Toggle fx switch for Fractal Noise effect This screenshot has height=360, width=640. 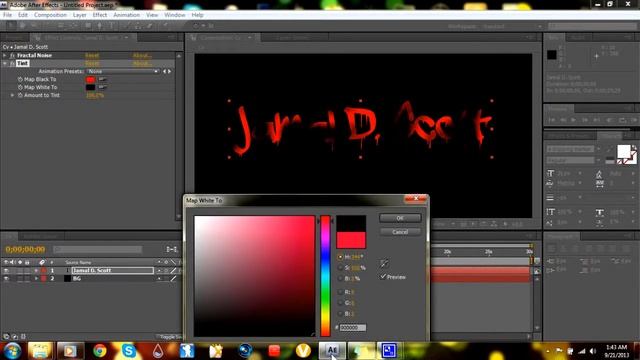coord(12,55)
